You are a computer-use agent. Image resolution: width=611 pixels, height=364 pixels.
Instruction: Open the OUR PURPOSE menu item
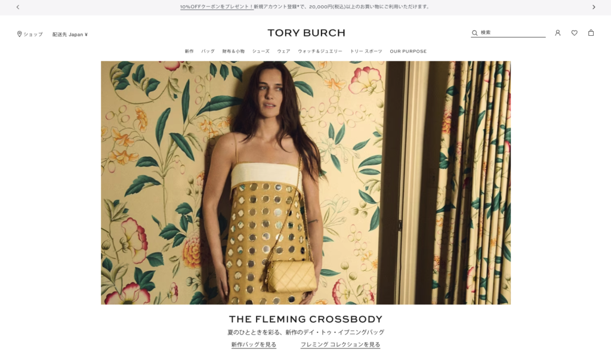click(408, 51)
